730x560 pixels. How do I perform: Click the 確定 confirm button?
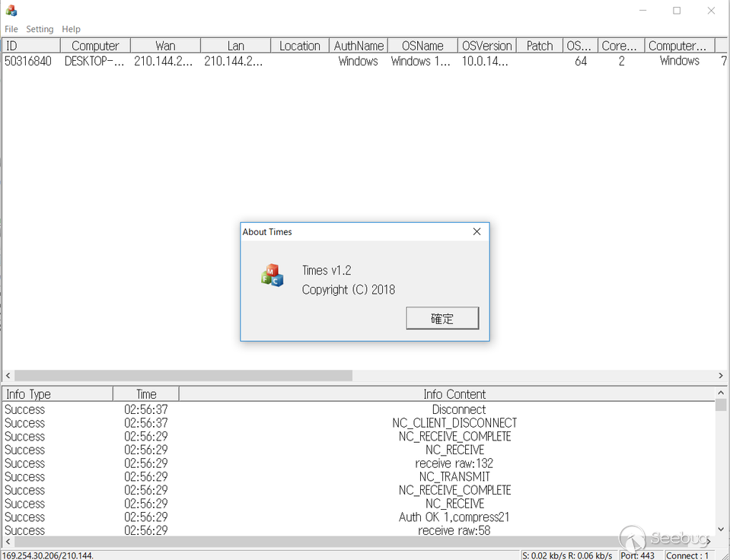click(442, 318)
